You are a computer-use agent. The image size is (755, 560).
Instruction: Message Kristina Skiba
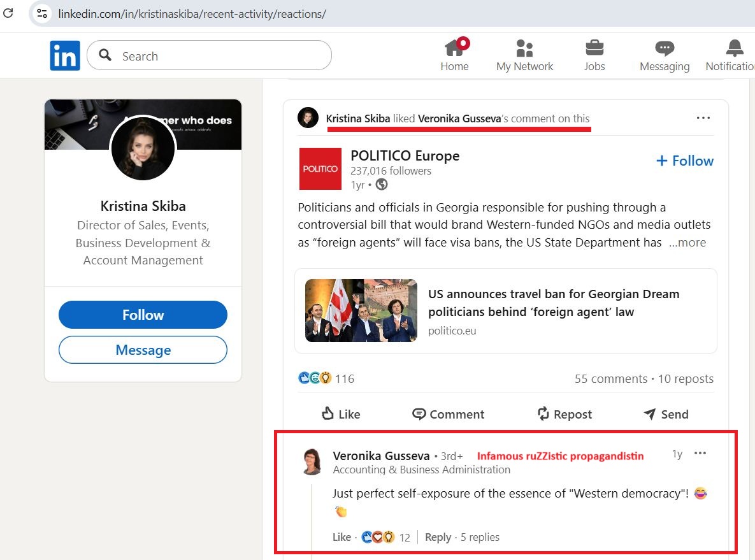click(x=143, y=350)
